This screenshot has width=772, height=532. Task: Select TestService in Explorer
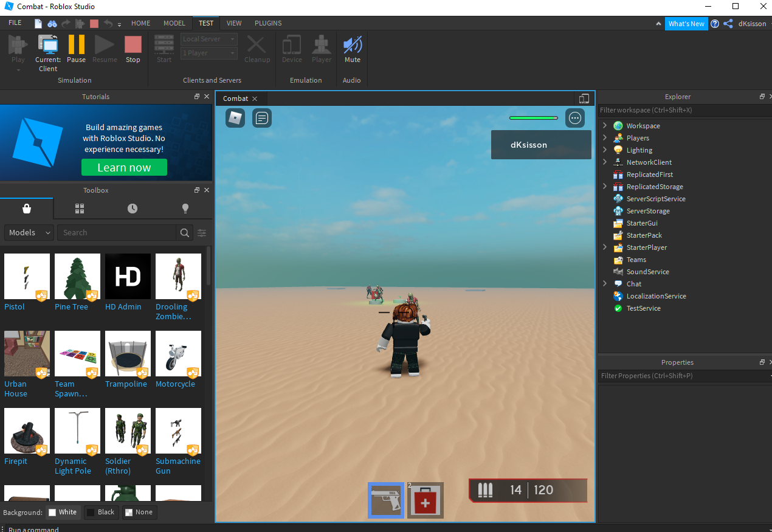pos(644,308)
